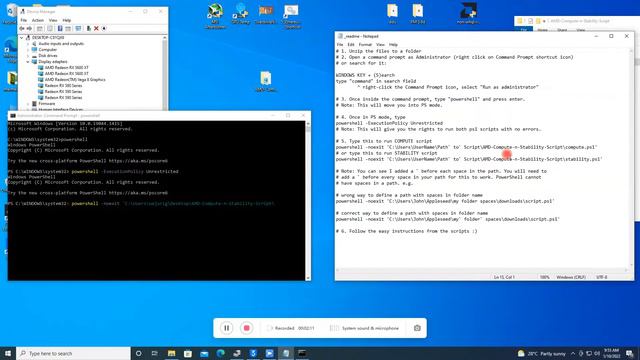Open MSI Afterburner desktop shortcut
Image resolution: width=640 pixels, height=360 pixels.
point(215,16)
